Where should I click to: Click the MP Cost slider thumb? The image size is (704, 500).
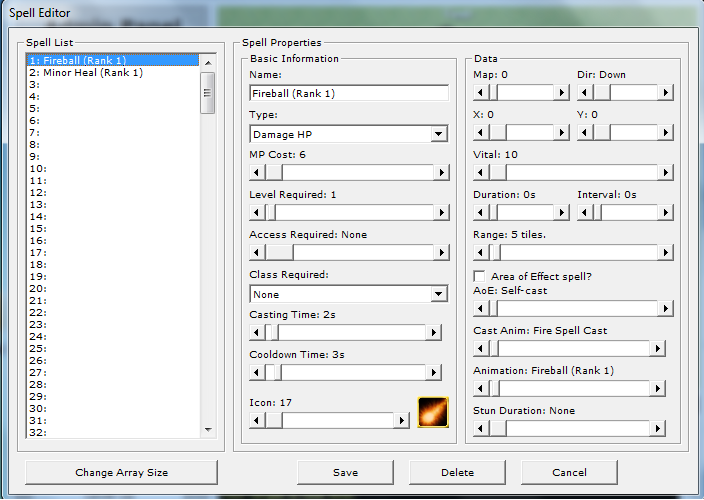pos(273,172)
